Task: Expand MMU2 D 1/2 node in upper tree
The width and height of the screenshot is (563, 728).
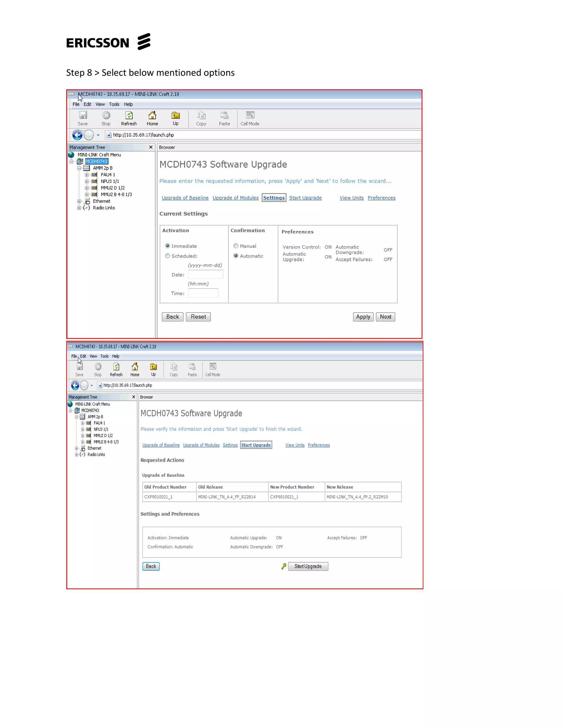Action: [87, 188]
